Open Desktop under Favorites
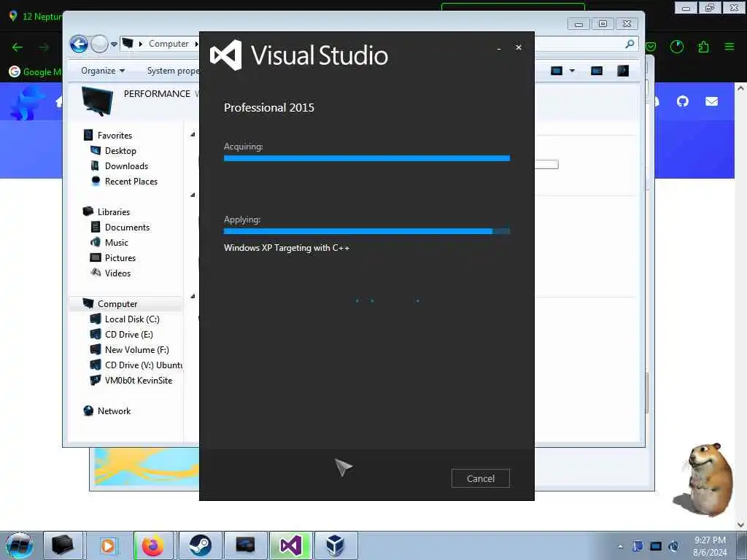The image size is (747, 560). point(120,150)
